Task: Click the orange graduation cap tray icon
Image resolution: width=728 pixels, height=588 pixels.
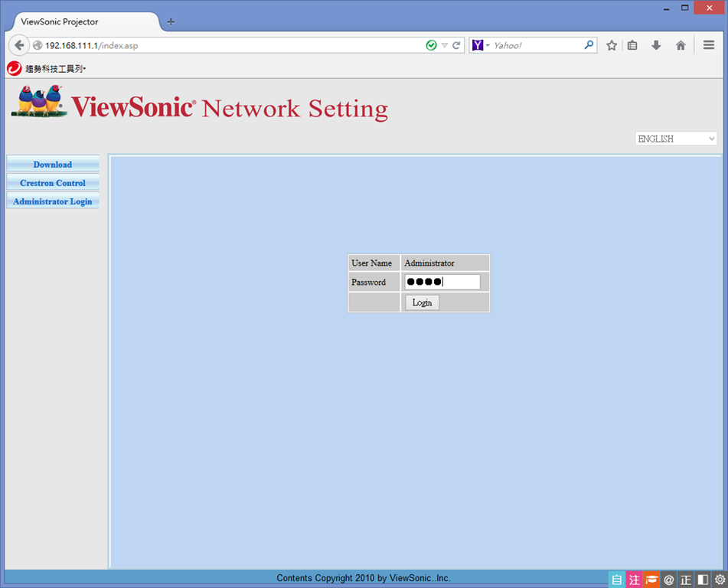Action: pos(651,580)
